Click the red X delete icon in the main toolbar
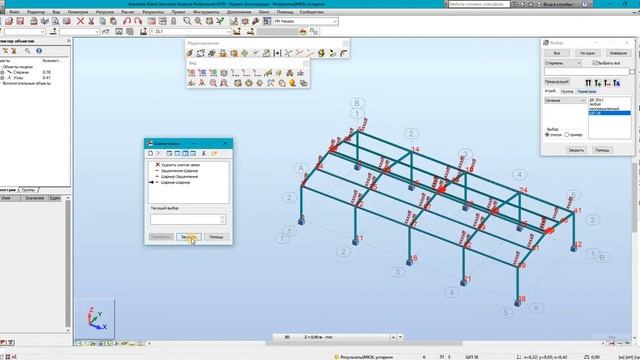 click(80, 21)
